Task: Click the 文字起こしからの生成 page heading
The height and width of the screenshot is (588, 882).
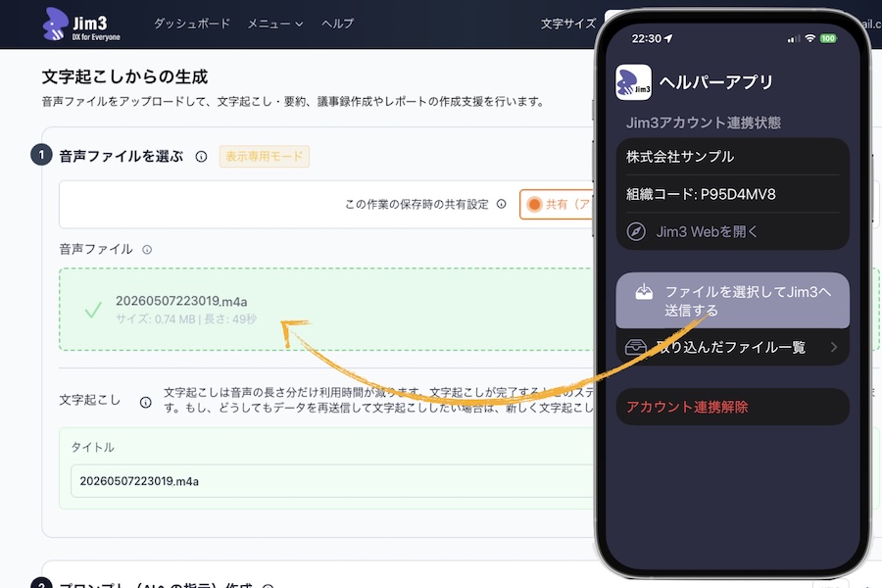Action: point(124,77)
